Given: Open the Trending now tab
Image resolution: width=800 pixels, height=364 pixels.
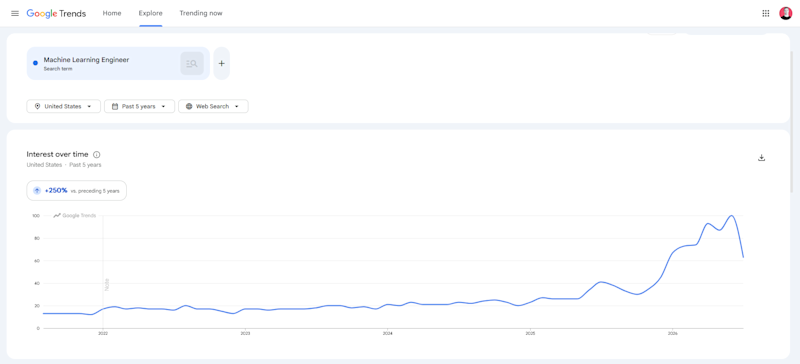Looking at the screenshot, I should [x=201, y=13].
